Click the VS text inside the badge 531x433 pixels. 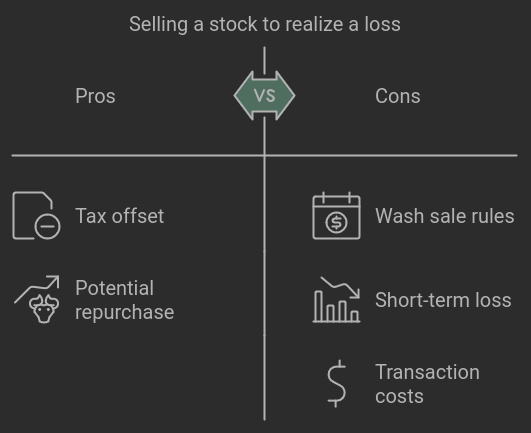264,95
